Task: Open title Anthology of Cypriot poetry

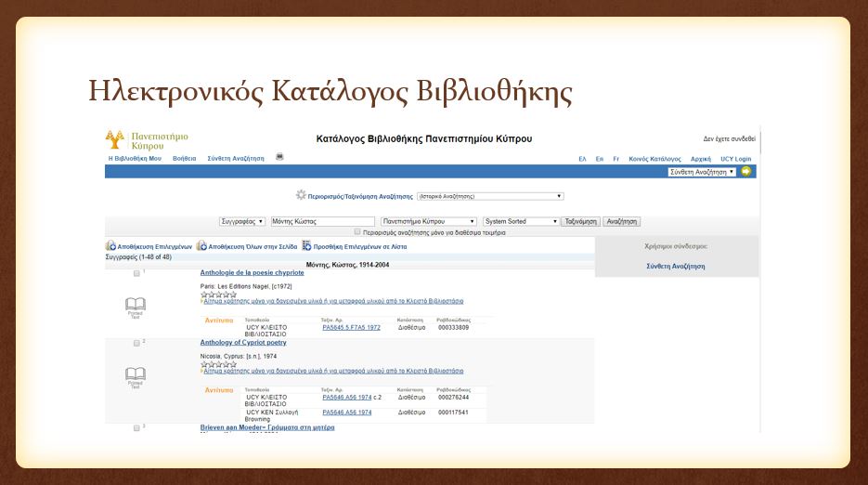Action: click(x=243, y=343)
